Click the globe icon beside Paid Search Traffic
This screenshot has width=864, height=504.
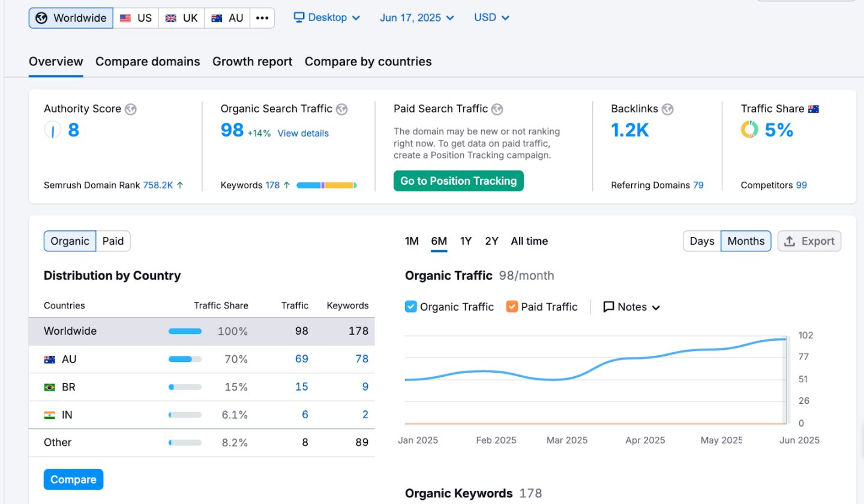(x=497, y=109)
